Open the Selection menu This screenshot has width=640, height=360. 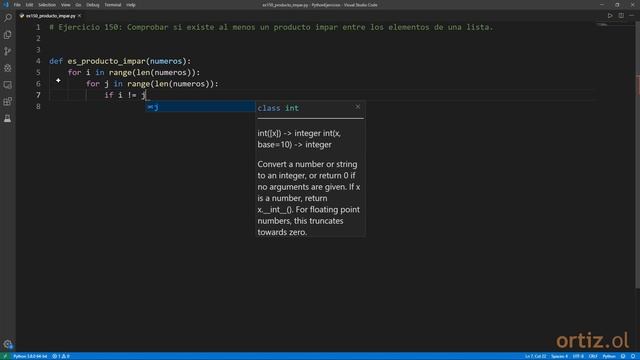click(x=47, y=5)
